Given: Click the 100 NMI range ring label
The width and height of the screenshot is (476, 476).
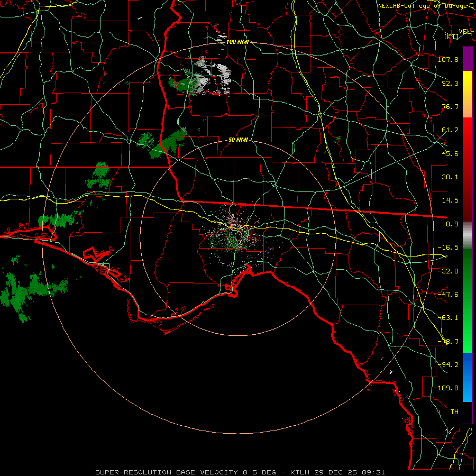Looking at the screenshot, I should tap(237, 42).
